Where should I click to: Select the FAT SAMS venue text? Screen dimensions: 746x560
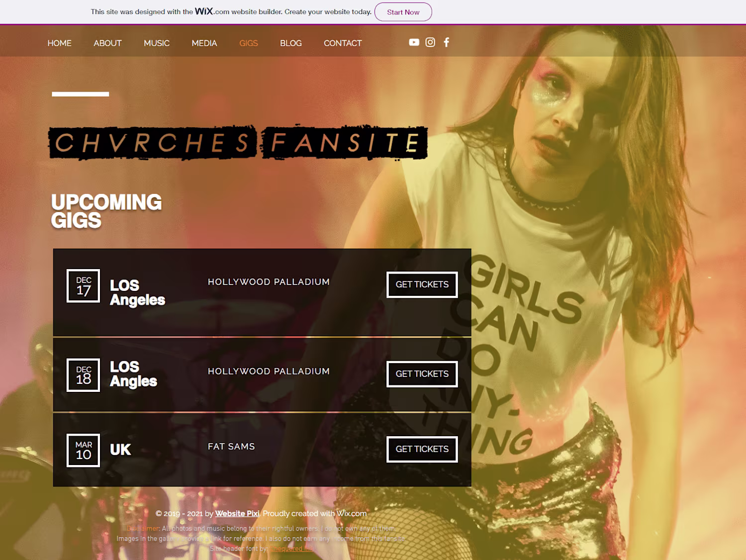231,447
